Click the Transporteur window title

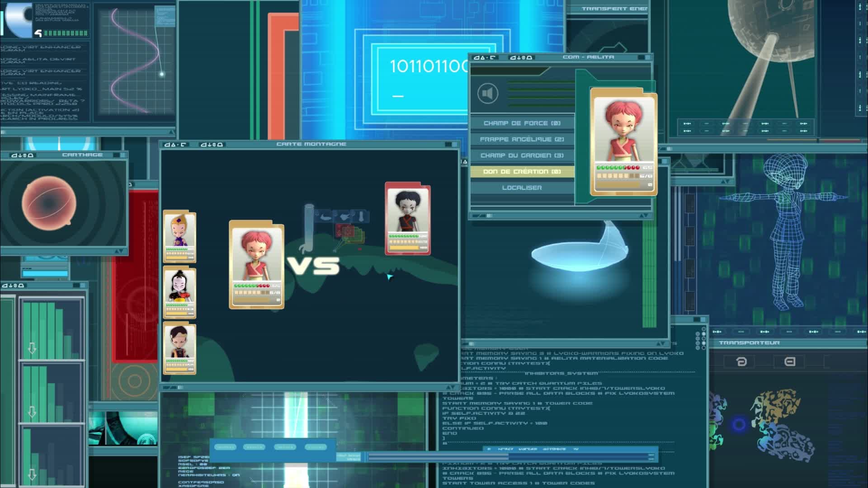[749, 343]
